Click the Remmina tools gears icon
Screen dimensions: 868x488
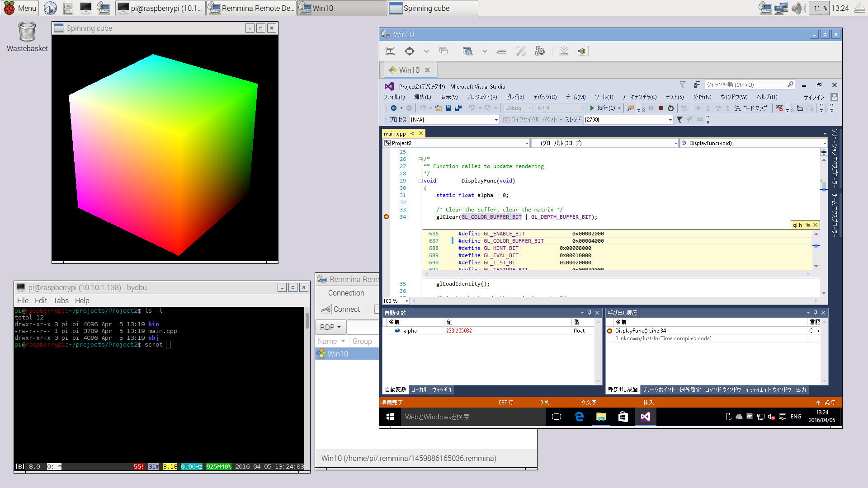click(x=540, y=51)
